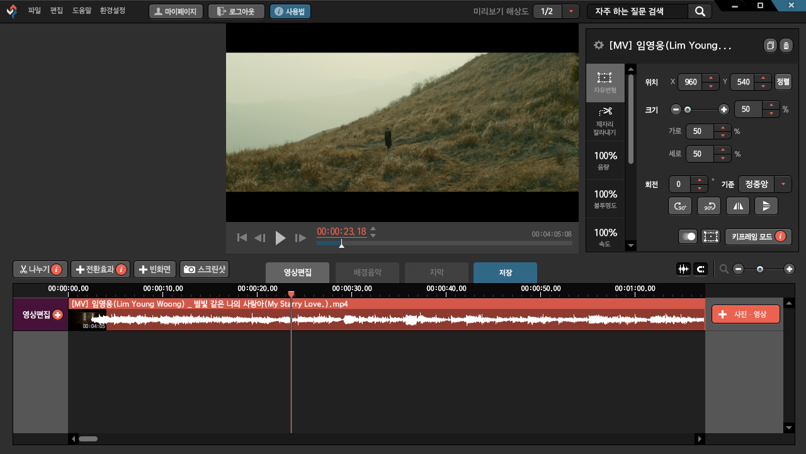Click the preview seek bar handle
Image resolution: width=806 pixels, height=454 pixels.
coord(341,244)
